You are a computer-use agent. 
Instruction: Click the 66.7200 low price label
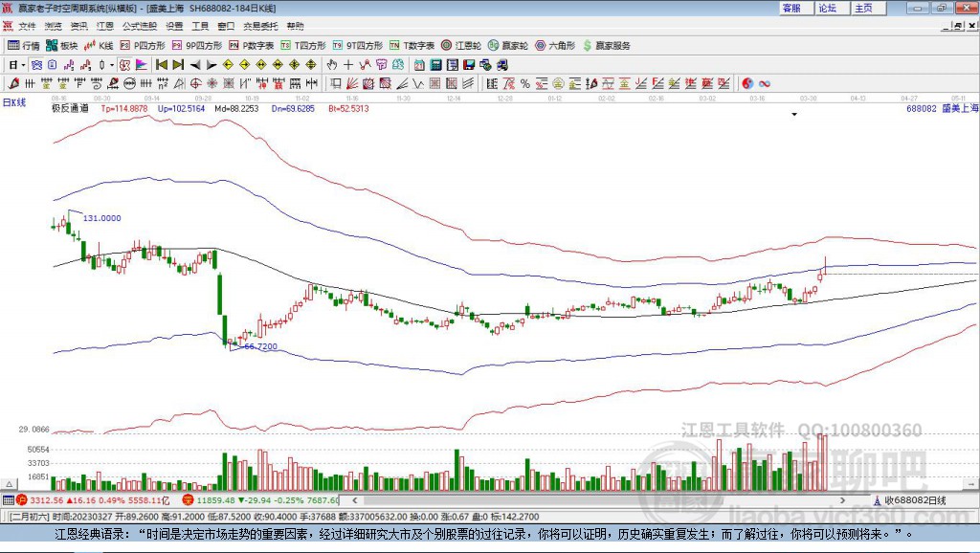[x=260, y=346]
